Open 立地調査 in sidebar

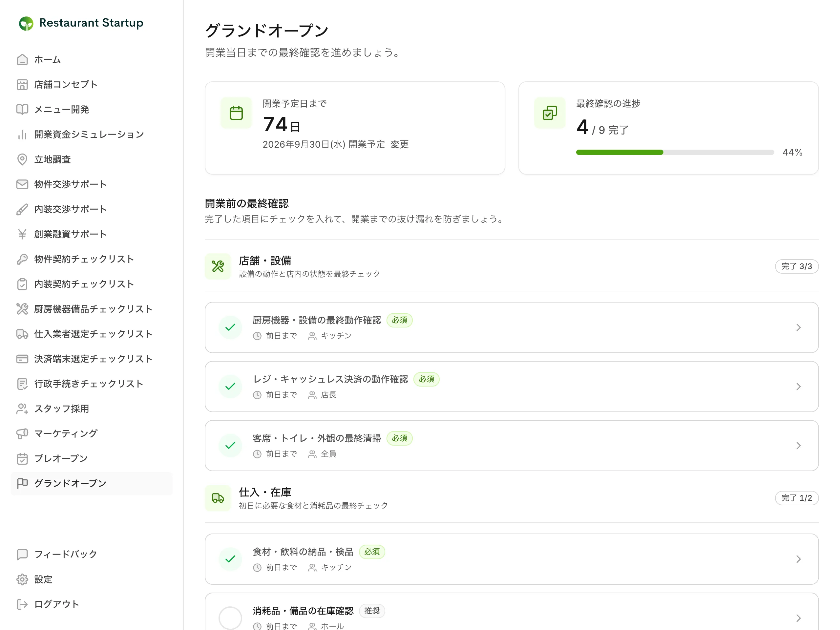point(92,159)
